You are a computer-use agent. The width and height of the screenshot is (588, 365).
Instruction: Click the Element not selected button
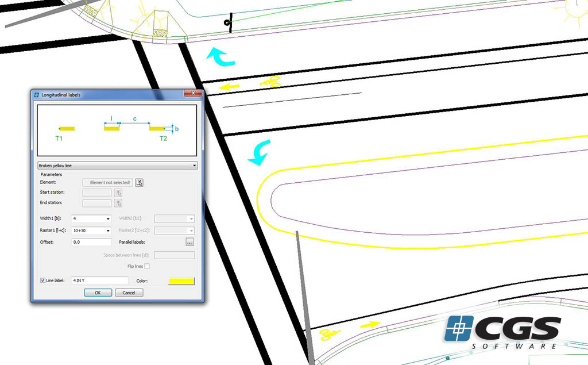click(x=108, y=183)
